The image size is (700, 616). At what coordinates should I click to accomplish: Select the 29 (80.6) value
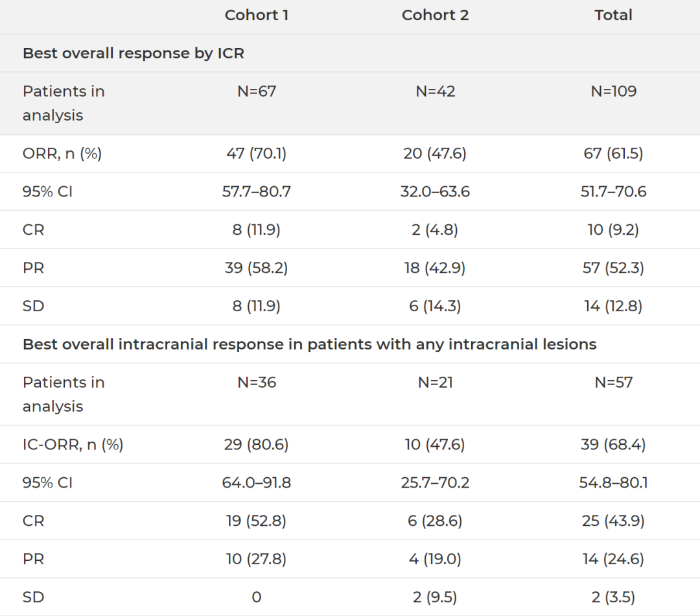[257, 445]
